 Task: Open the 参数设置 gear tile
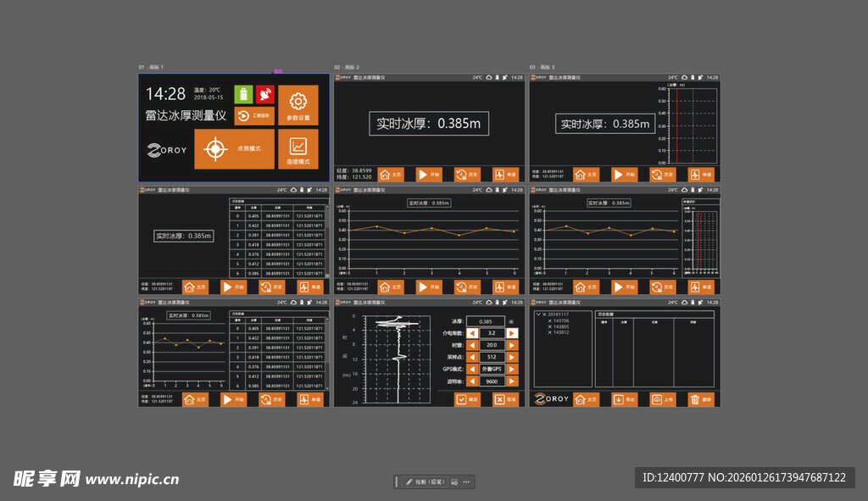pyautogui.click(x=298, y=105)
